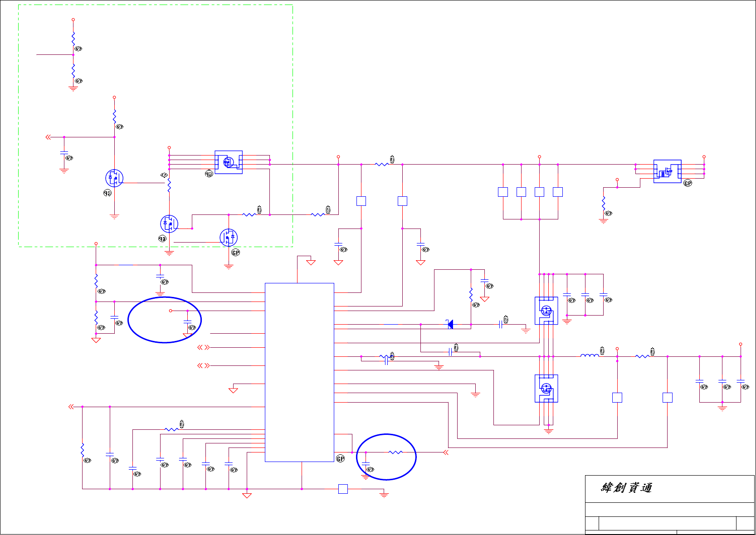Click the MOSFET package beside the top-right terminals
Screen dimensions: 756x535
[667, 171]
